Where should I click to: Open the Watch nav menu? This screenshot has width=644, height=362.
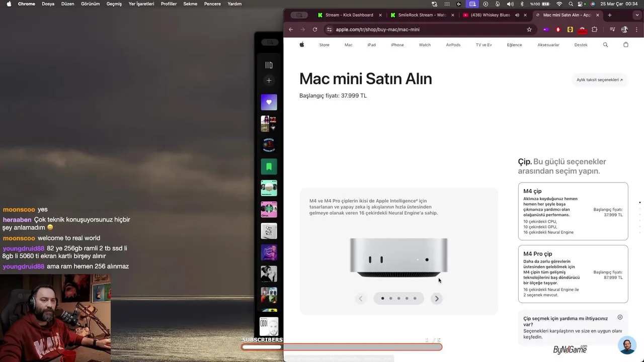425,45
